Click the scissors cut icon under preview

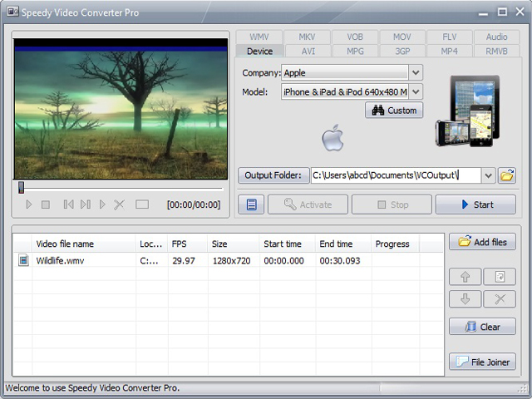coord(119,204)
